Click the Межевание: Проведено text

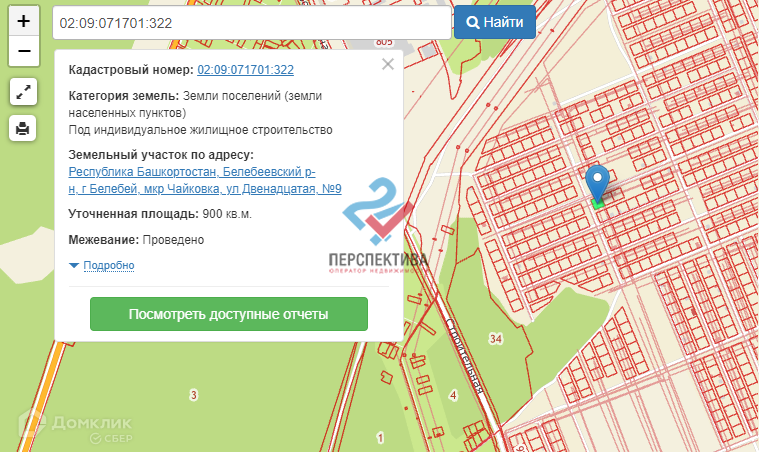(x=136, y=240)
